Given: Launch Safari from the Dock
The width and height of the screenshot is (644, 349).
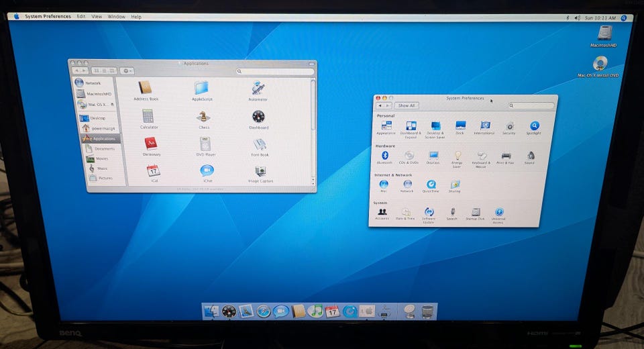Looking at the screenshot, I should point(263,311).
